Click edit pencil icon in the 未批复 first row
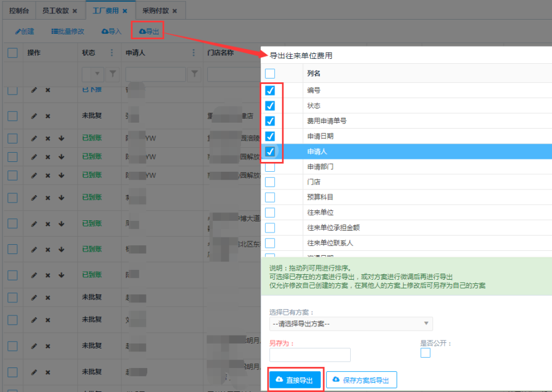Screen dimensions: 552x392 pos(34,116)
